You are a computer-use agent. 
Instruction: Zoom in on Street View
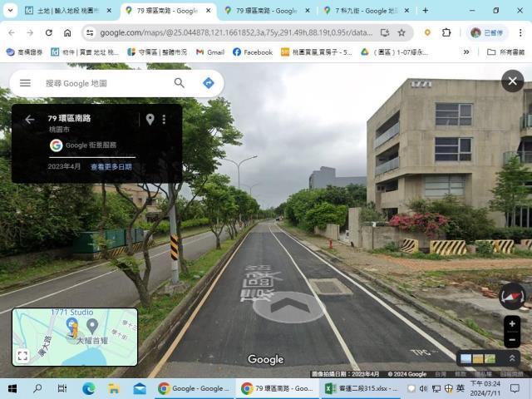[x=512, y=323]
